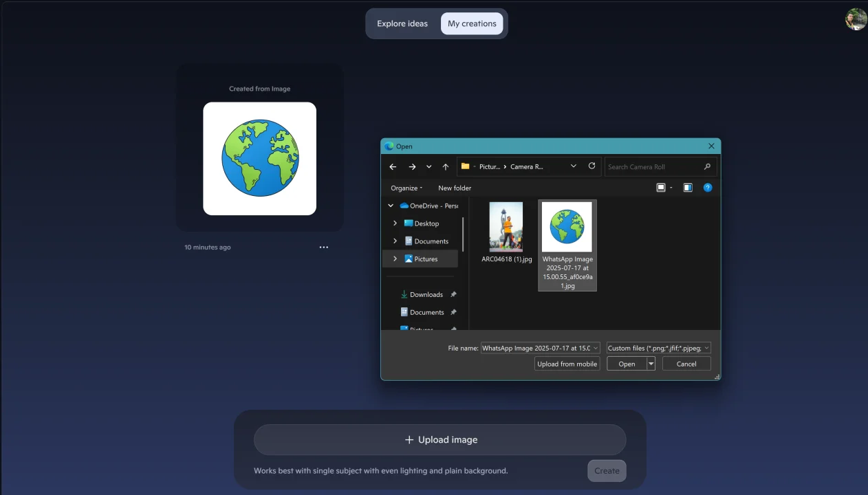Screen dimensions: 868x495
Task: Cancel the Open file dialog
Action: point(686,364)
